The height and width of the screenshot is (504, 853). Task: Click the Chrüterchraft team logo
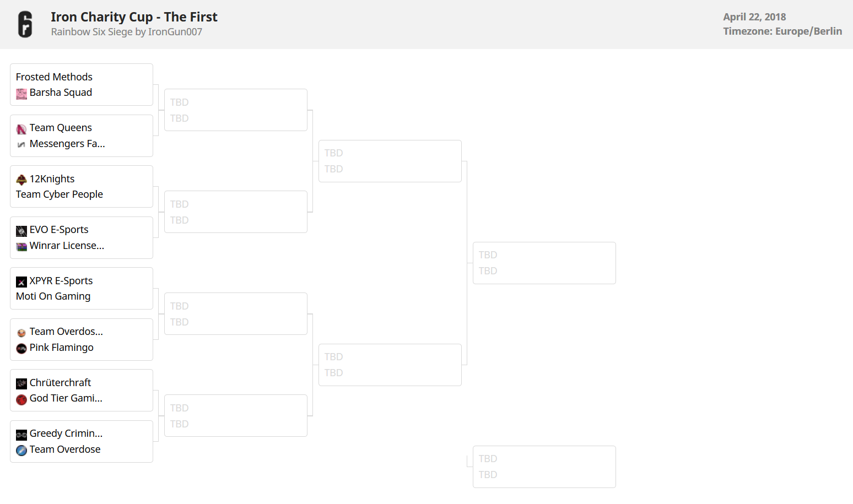click(x=21, y=383)
